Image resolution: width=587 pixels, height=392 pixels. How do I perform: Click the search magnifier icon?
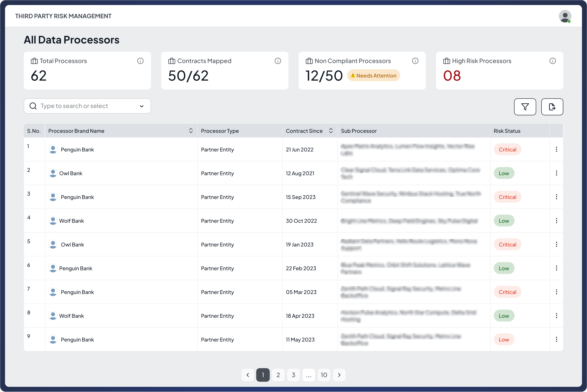click(33, 106)
